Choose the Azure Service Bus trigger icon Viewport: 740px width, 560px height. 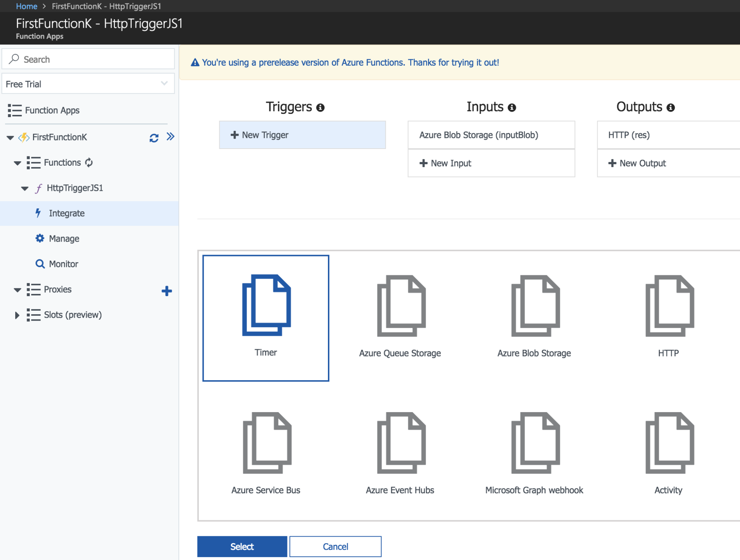pos(267,443)
